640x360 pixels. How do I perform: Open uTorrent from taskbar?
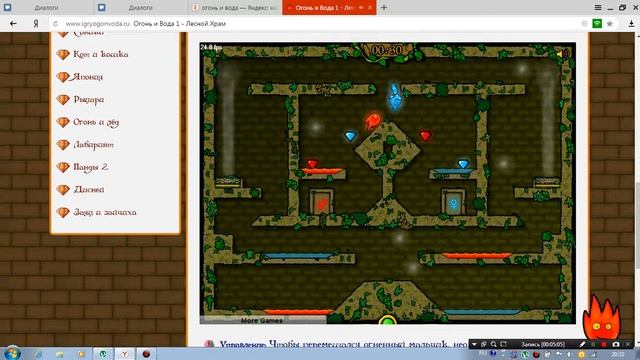tap(103, 354)
